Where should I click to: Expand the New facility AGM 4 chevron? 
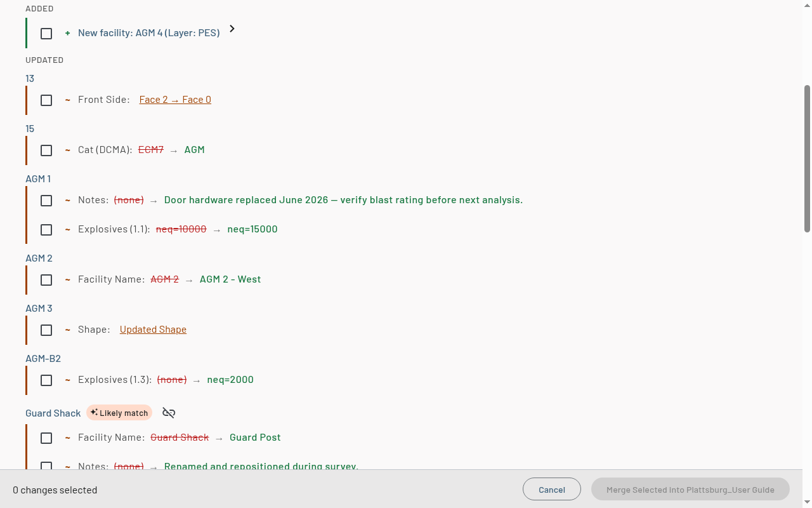tap(232, 29)
